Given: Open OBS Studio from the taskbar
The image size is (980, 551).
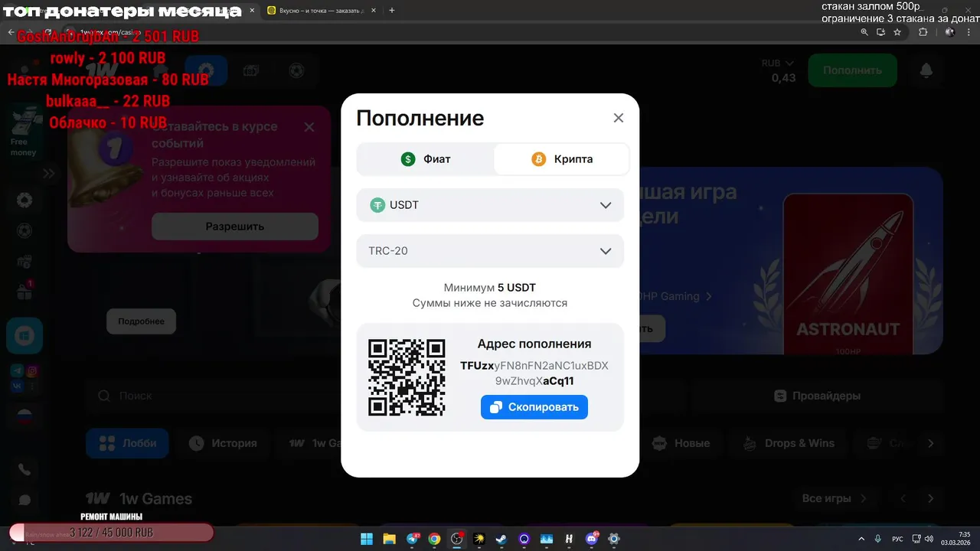Looking at the screenshot, I should [x=457, y=539].
